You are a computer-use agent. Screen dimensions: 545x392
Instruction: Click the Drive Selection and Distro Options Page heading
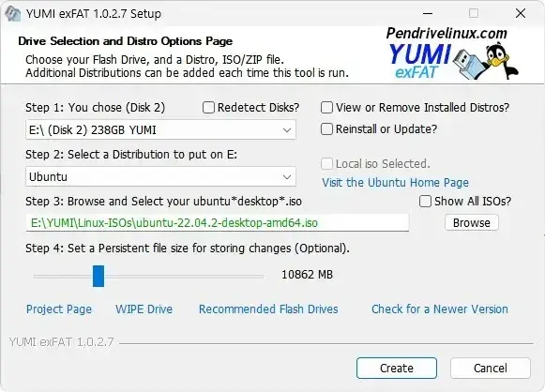pos(125,41)
